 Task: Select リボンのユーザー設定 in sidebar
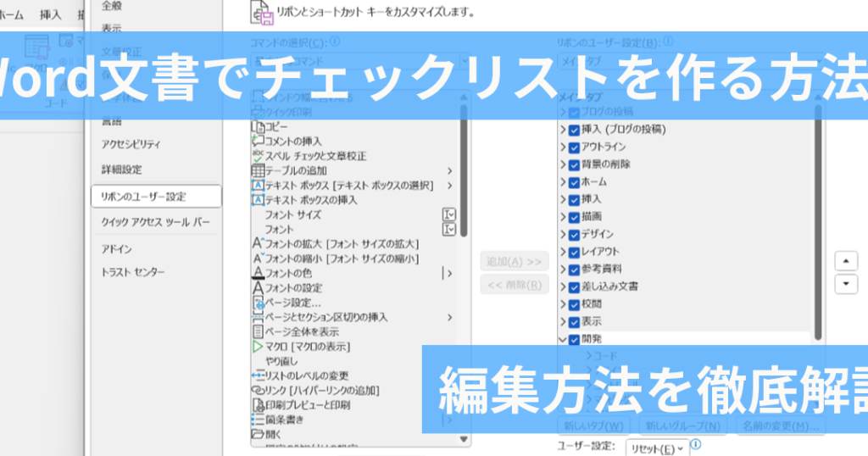155,197
